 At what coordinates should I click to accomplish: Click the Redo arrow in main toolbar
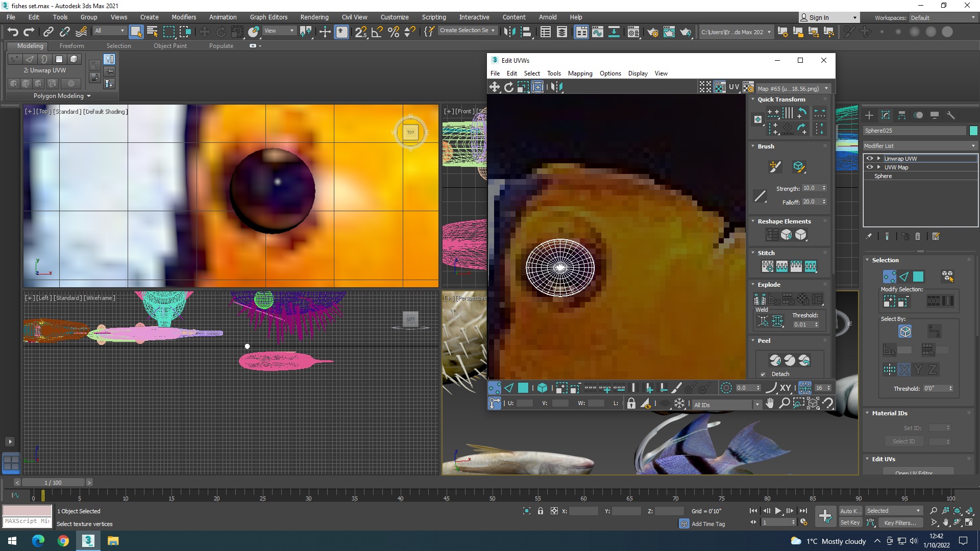[29, 32]
